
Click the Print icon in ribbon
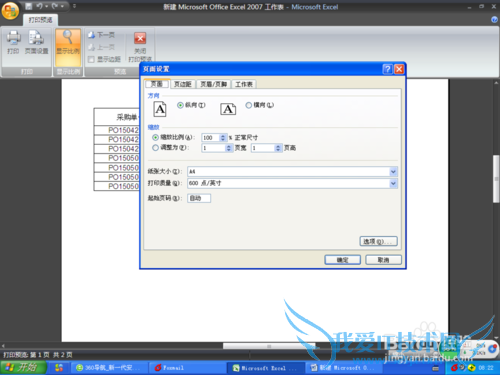13,42
